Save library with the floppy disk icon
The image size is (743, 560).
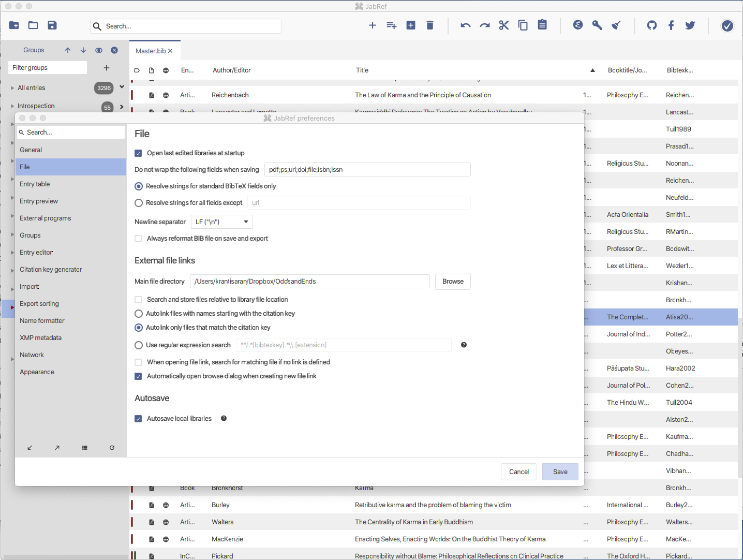52,25
